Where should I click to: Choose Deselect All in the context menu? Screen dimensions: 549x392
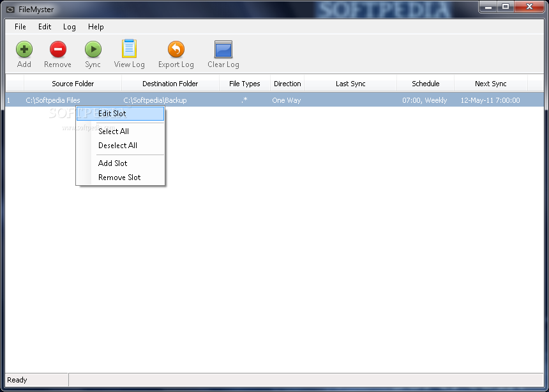(120, 146)
